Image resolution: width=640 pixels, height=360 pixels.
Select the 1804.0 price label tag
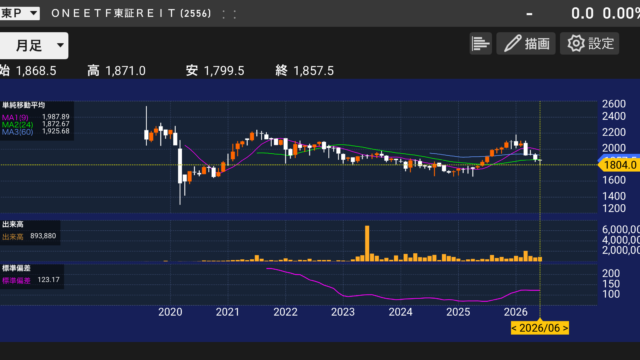pos(619,165)
